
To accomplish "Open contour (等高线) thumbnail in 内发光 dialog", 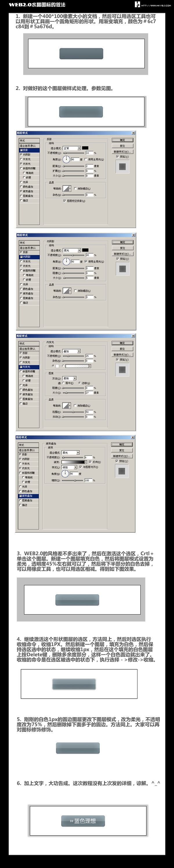I will pos(66,405).
